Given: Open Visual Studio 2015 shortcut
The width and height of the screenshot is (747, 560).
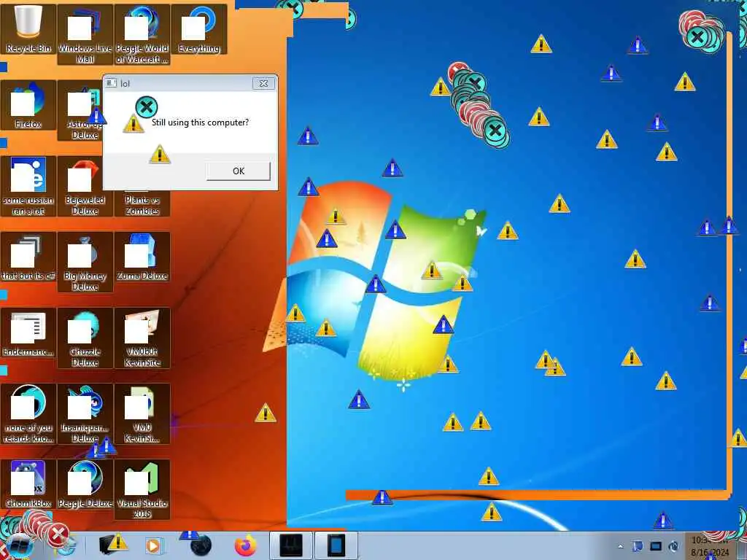Looking at the screenshot, I should tap(142, 489).
